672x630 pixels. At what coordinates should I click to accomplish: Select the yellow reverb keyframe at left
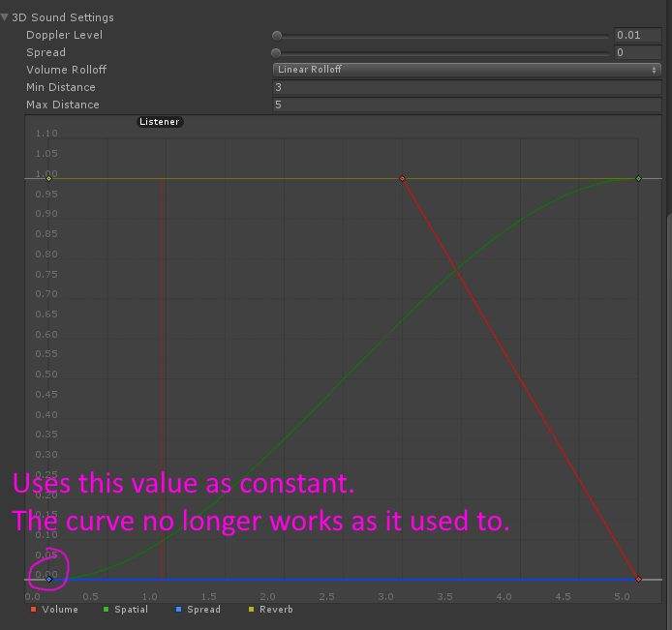(48, 178)
